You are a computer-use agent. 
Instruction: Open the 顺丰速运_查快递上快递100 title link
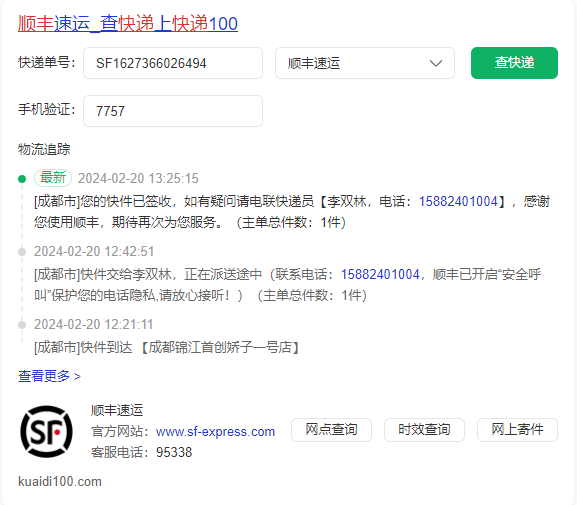pos(128,24)
